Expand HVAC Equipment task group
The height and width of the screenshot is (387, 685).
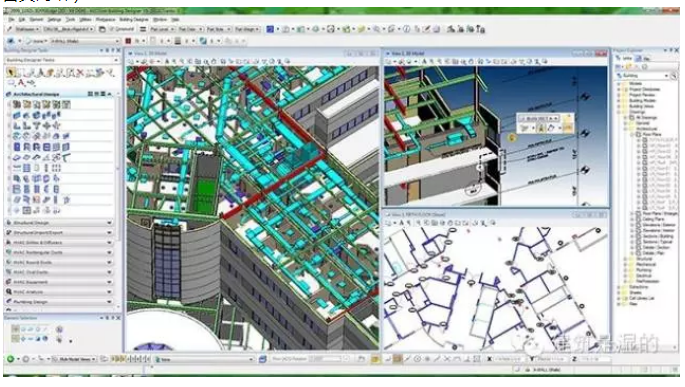pos(60,282)
